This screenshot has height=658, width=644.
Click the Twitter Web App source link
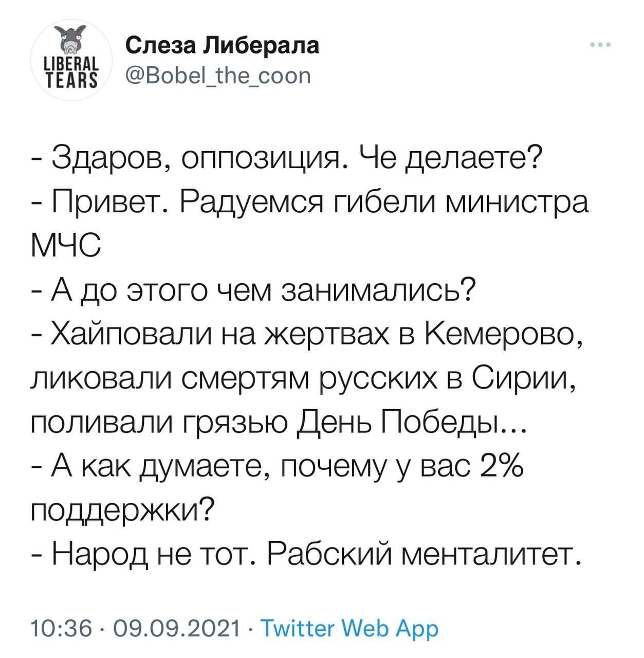(x=350, y=628)
